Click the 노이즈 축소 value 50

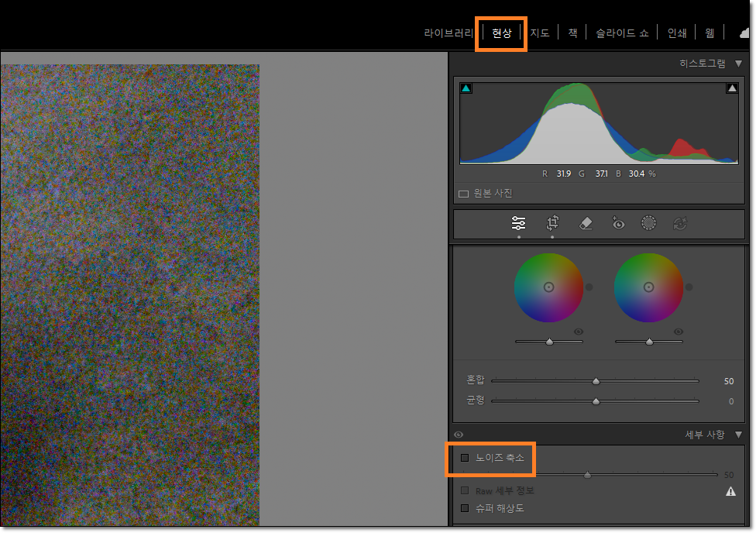click(x=729, y=475)
